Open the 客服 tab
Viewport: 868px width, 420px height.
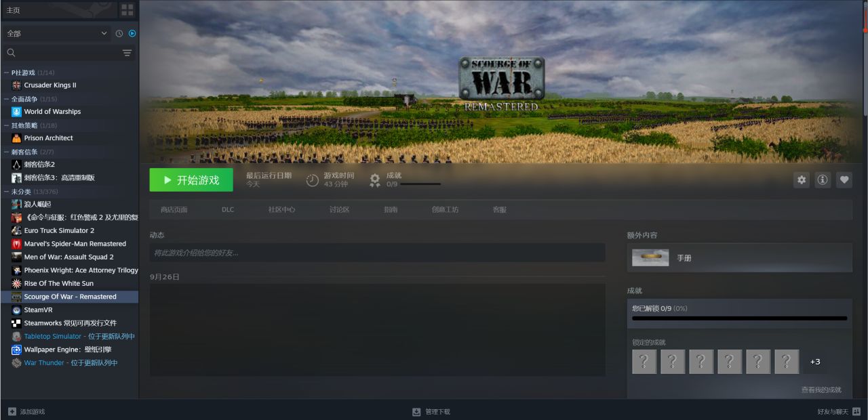click(x=500, y=210)
